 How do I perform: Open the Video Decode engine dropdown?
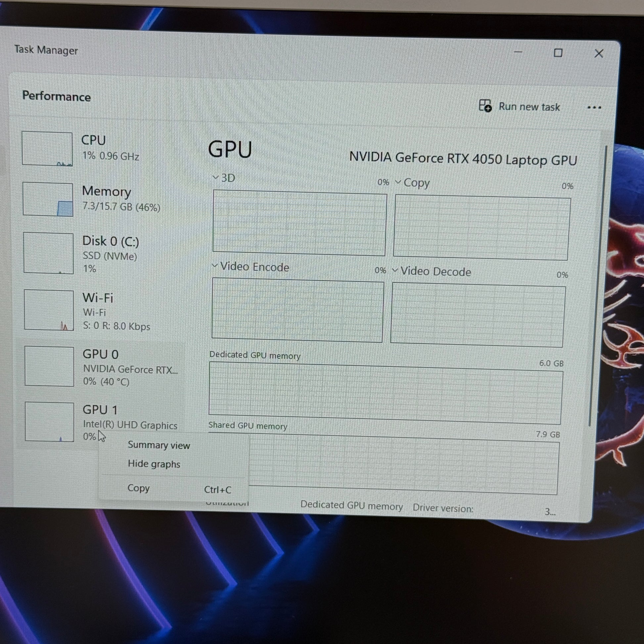click(395, 270)
